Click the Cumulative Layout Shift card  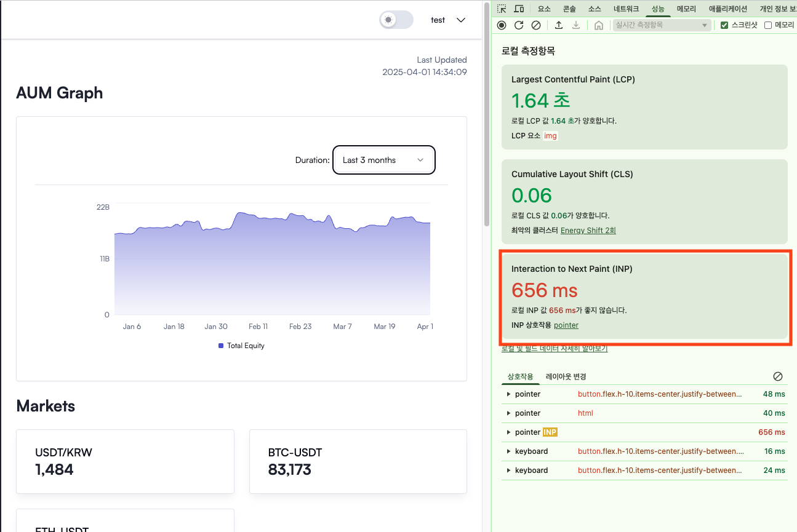(644, 202)
